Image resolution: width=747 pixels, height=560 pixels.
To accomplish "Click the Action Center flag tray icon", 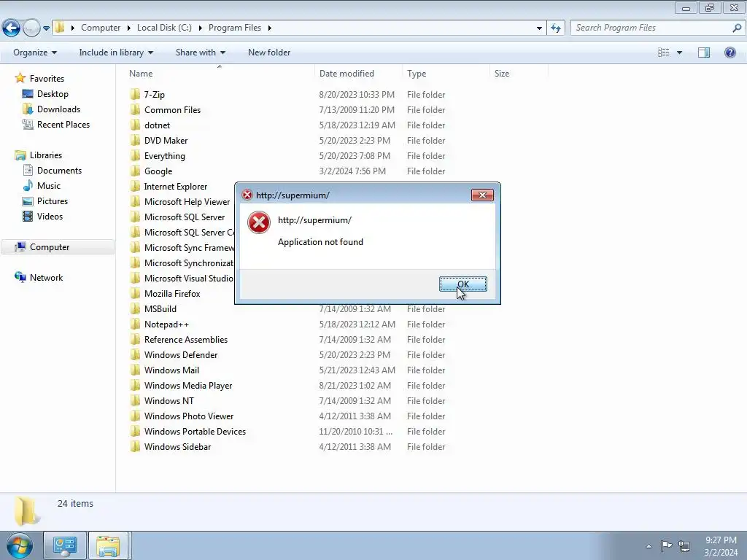I will 666,545.
